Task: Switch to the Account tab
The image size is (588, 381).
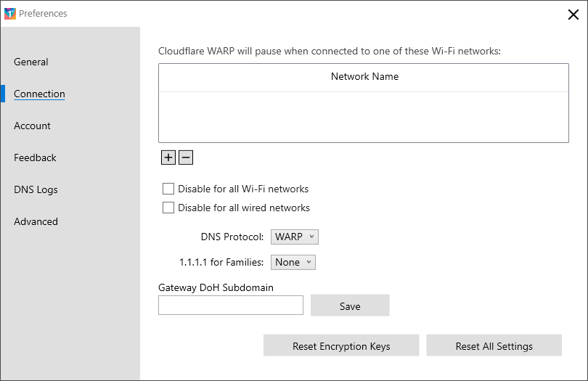Action: pyautogui.click(x=32, y=126)
